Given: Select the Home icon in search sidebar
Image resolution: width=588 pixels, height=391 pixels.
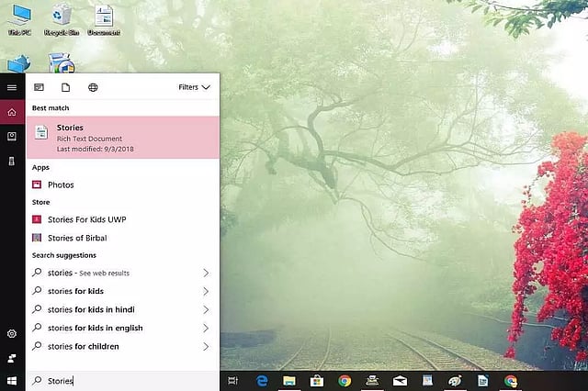Looking at the screenshot, I should [12, 112].
